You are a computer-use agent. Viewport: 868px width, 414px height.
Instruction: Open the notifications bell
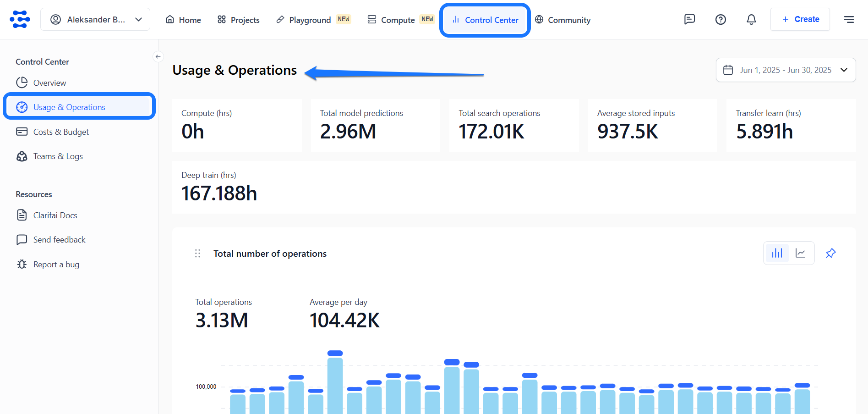[x=751, y=19]
